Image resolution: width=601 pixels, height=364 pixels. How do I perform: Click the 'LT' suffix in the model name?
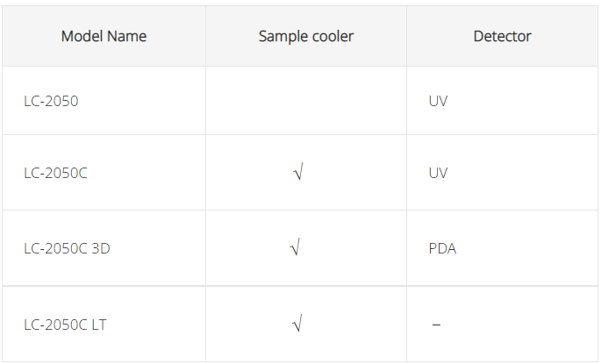[x=100, y=325]
